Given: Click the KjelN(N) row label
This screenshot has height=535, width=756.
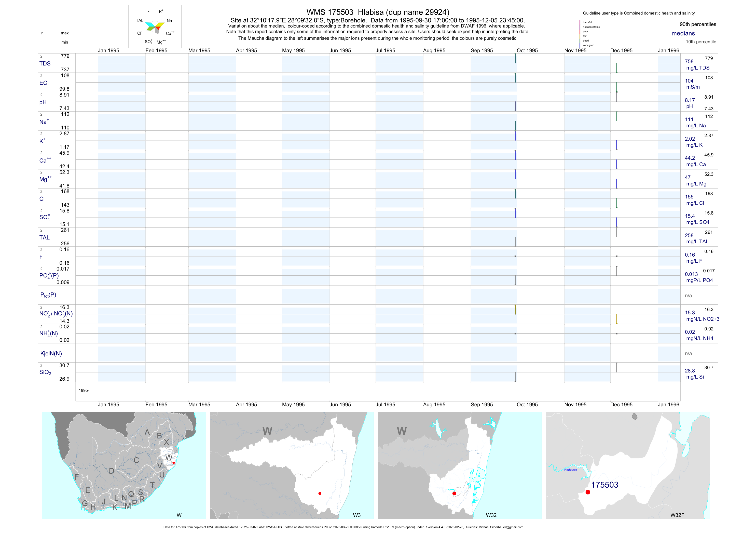Looking at the screenshot, I should (51, 354).
